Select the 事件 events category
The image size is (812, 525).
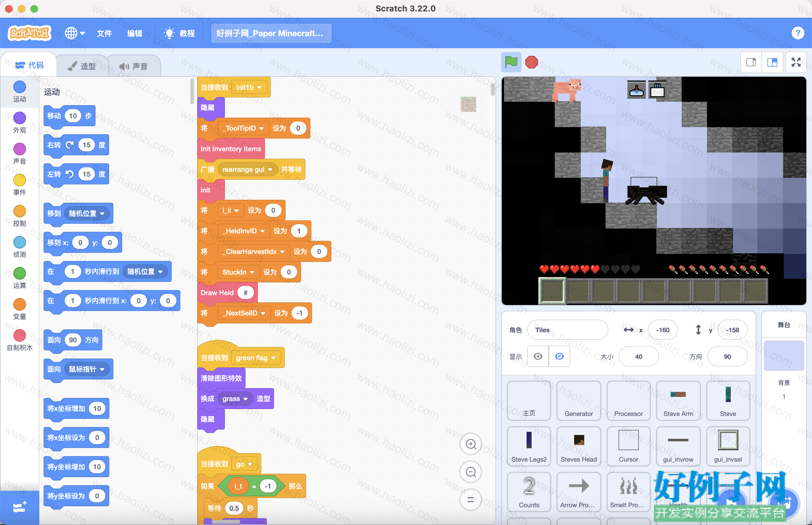pos(19,185)
